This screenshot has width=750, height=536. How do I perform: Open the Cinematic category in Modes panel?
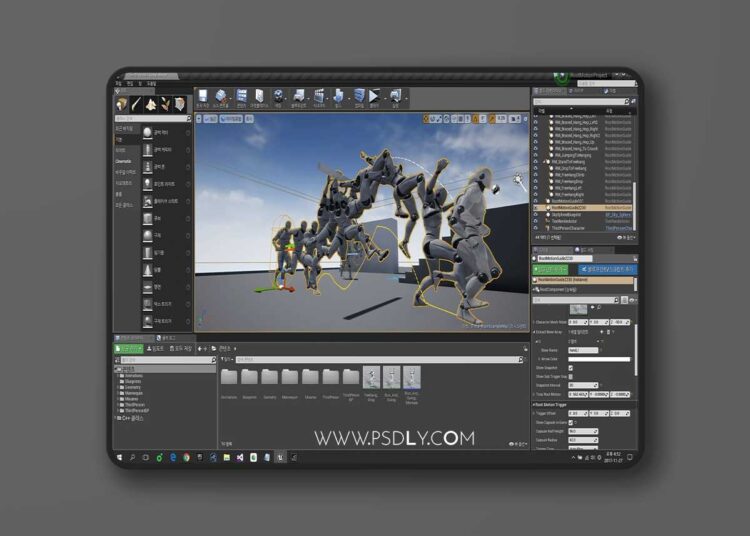click(x=124, y=160)
